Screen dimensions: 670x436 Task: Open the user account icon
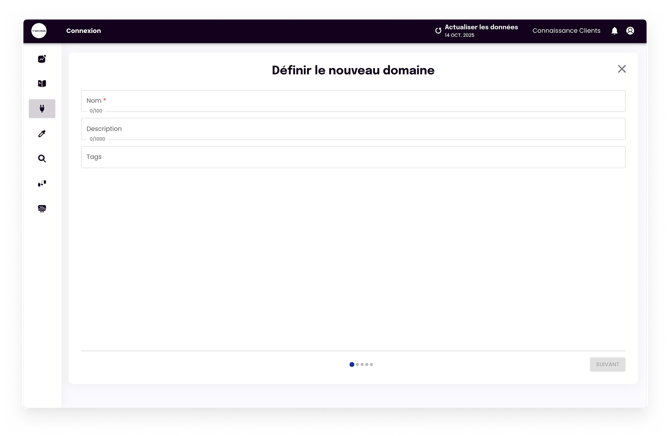(x=630, y=31)
